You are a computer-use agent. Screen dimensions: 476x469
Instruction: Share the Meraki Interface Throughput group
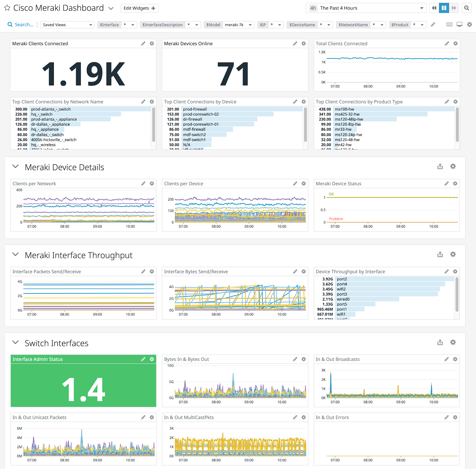(x=440, y=254)
